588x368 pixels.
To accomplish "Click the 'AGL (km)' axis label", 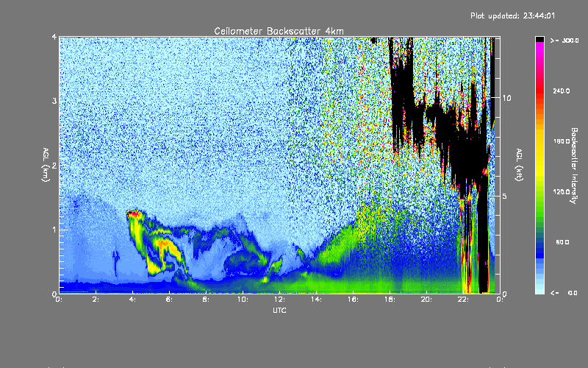I will (46, 165).
